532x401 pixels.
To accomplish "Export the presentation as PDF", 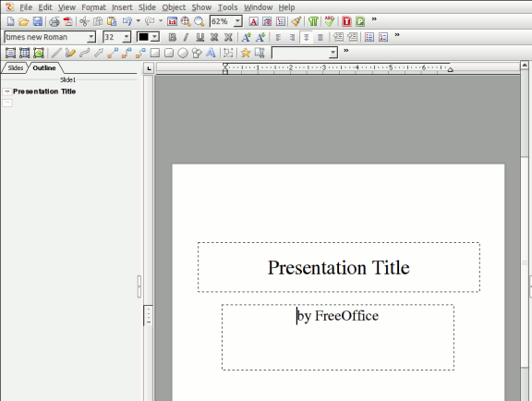I will tap(67, 21).
